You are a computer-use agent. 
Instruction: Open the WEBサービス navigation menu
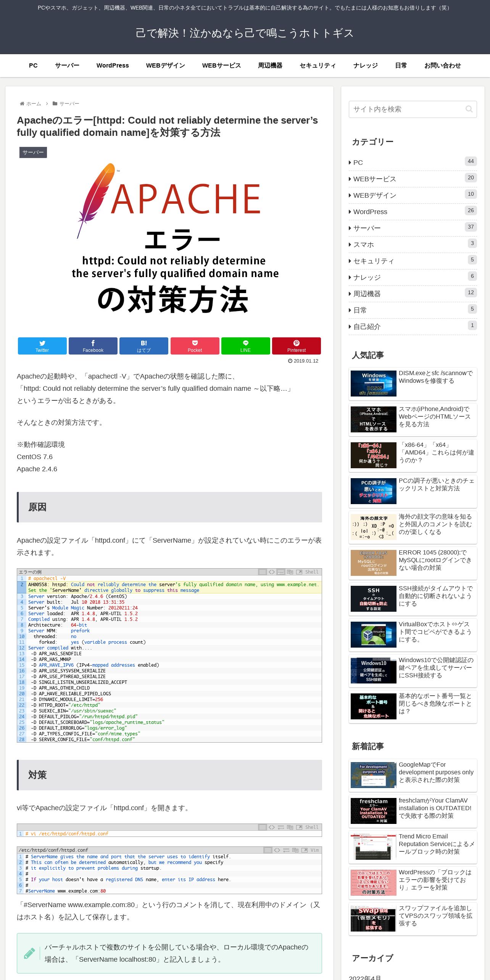(221, 66)
